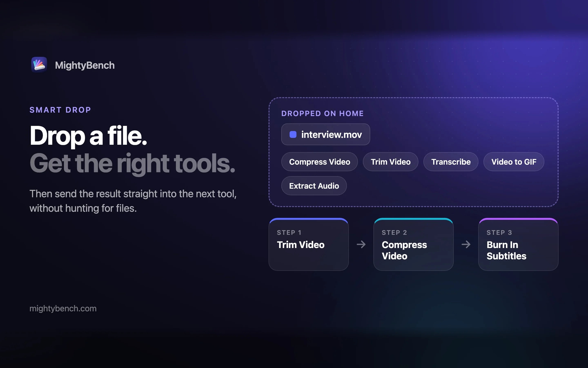
Task: Select the interview.mov file chip
Action: point(326,134)
